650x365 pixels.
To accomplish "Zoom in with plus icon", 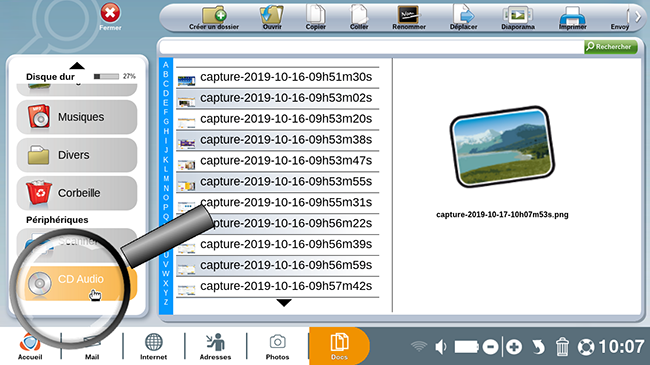I will [x=514, y=347].
